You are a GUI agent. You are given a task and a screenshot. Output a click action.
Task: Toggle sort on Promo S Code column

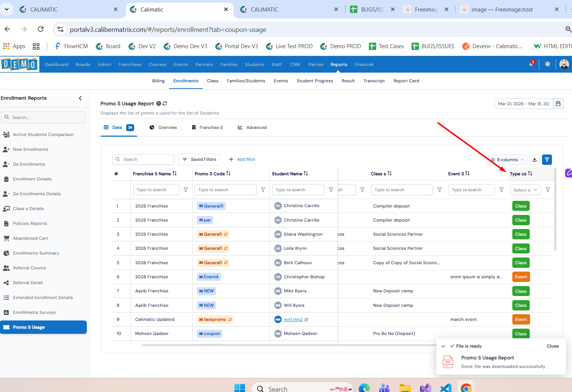pos(228,173)
